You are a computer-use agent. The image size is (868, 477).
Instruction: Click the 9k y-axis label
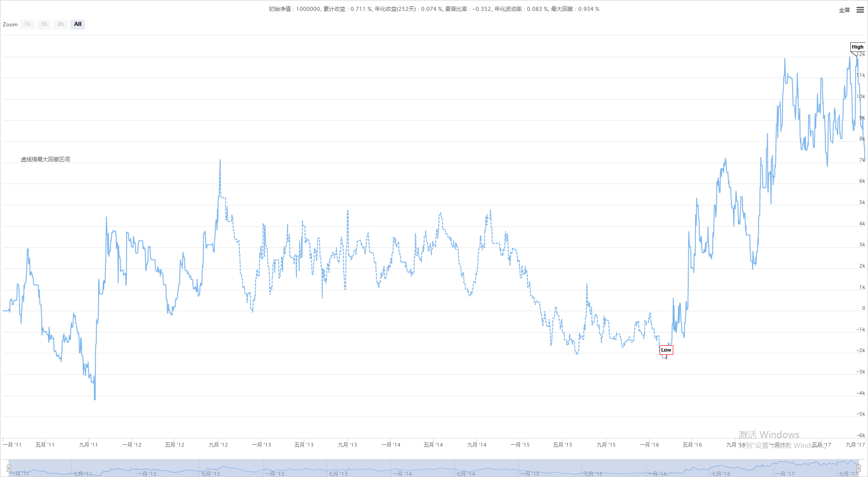tap(862, 118)
